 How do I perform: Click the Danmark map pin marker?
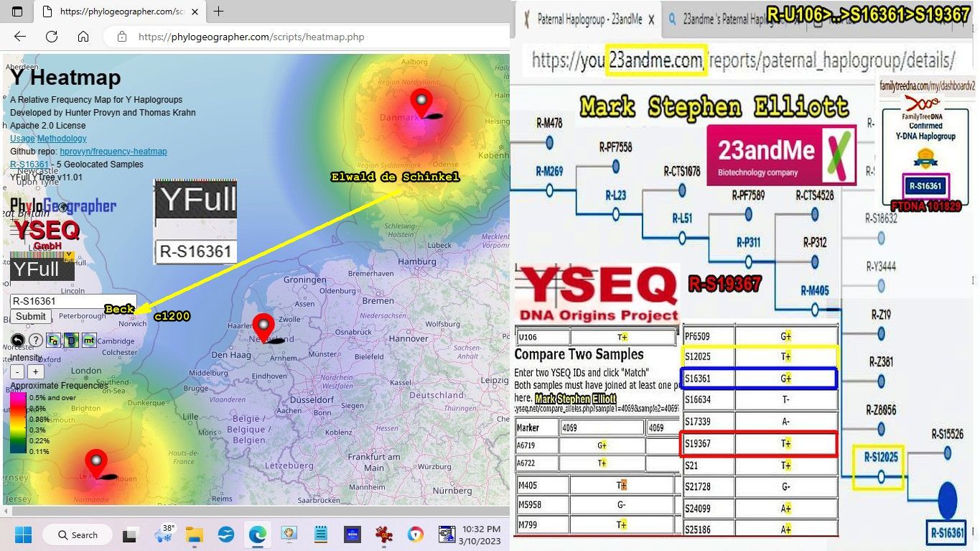pos(421,104)
